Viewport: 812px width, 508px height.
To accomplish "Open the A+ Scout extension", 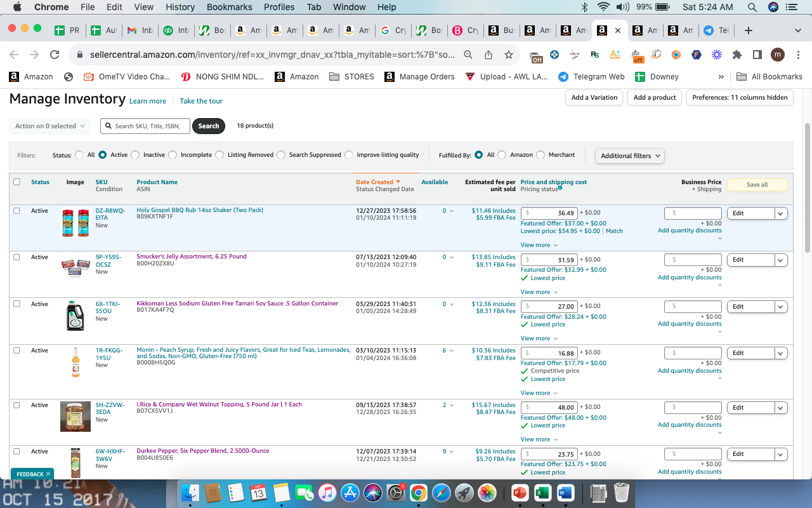I will [x=615, y=55].
